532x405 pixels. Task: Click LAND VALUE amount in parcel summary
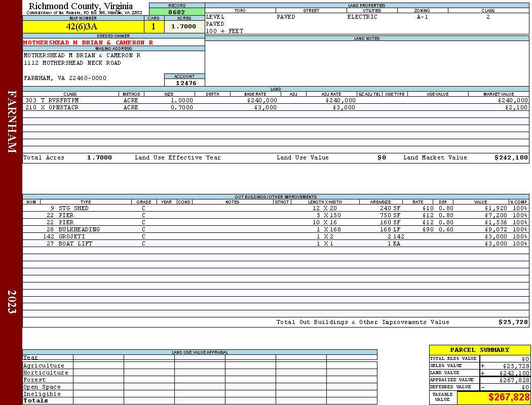514,373
